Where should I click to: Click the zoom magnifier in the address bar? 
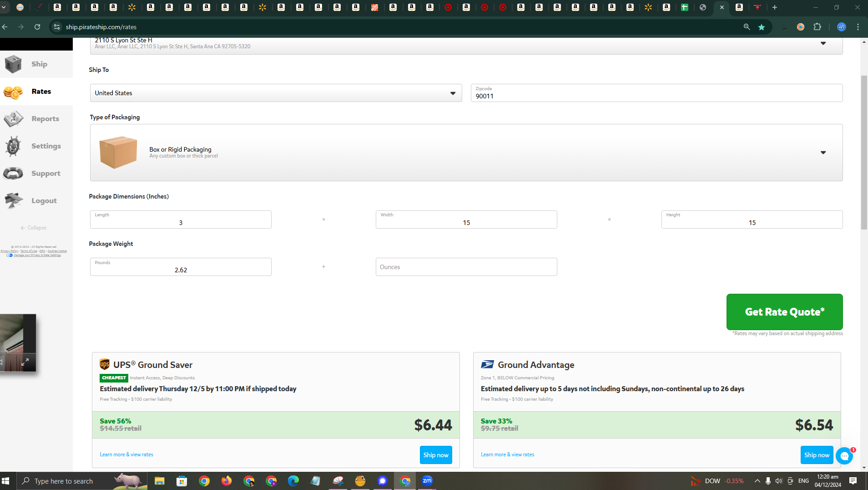pyautogui.click(x=747, y=27)
